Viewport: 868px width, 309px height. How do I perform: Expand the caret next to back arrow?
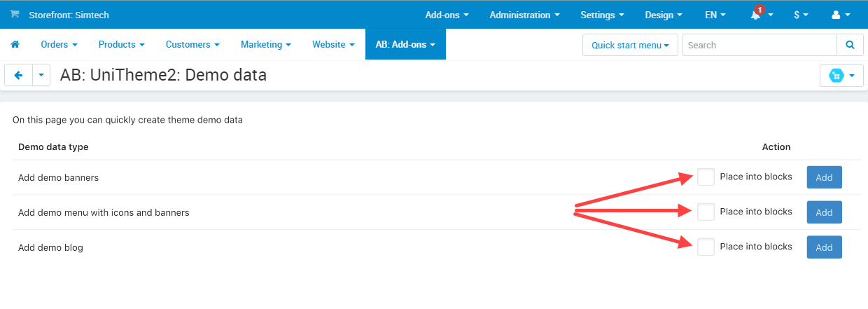click(41, 76)
